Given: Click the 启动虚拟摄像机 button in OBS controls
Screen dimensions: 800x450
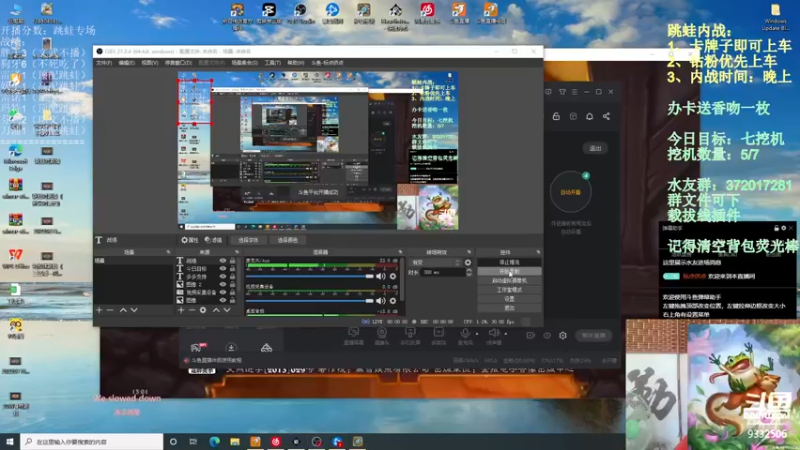Looking at the screenshot, I should (509, 281).
